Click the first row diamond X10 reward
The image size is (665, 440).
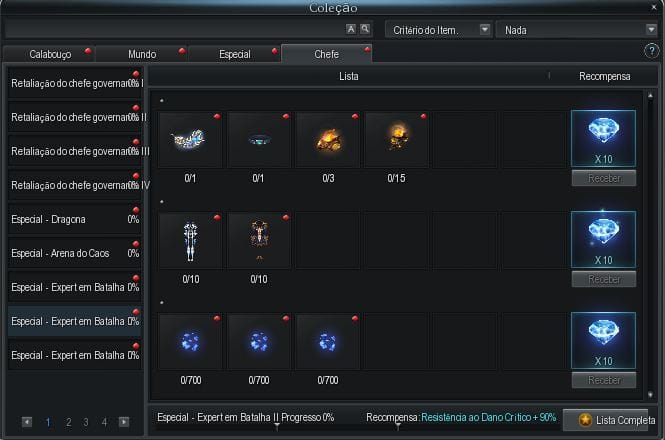point(603,138)
